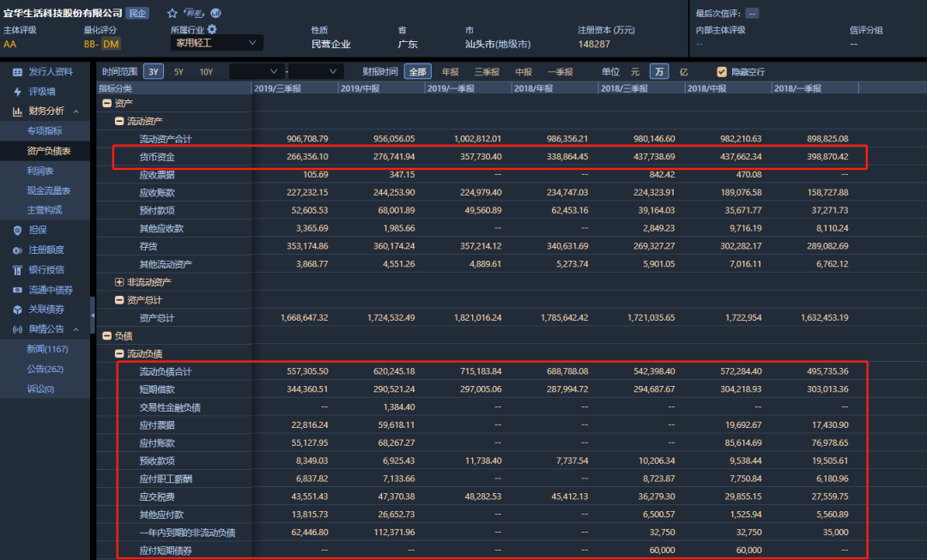Click the star favorite icon beside company name

[x=173, y=13]
